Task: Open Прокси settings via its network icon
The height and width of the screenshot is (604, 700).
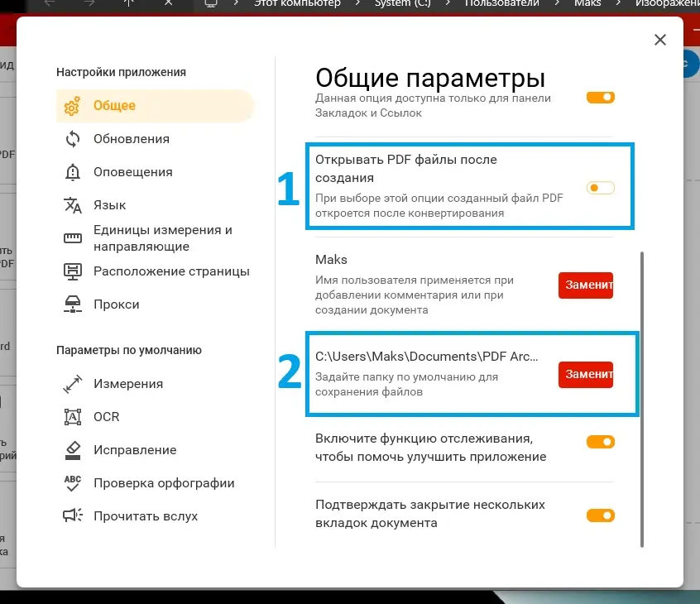Action: (73, 304)
